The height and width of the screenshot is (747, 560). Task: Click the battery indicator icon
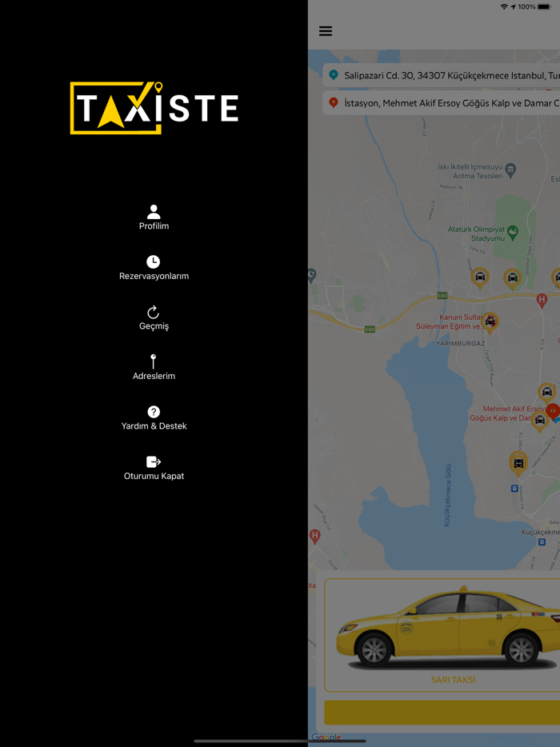[544, 6]
